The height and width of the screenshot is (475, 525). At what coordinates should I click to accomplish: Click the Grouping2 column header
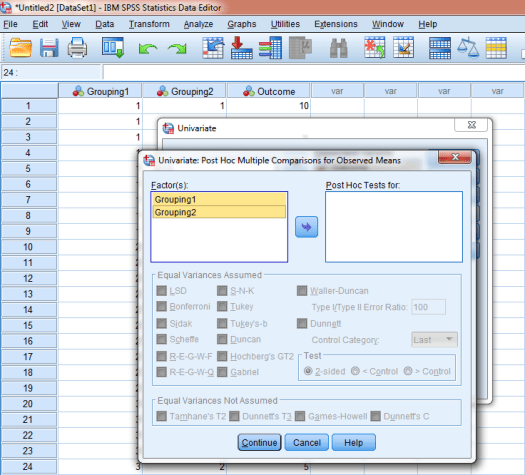[x=184, y=91]
